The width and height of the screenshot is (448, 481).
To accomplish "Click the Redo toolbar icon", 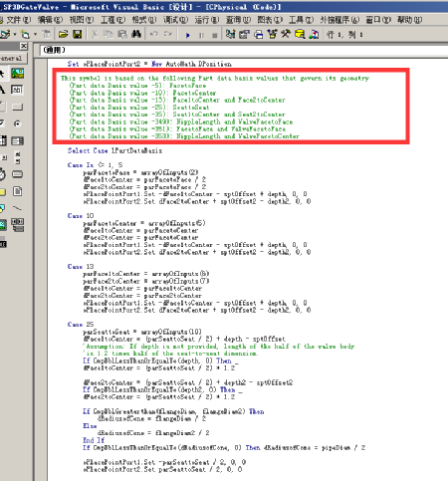I will coord(168,34).
